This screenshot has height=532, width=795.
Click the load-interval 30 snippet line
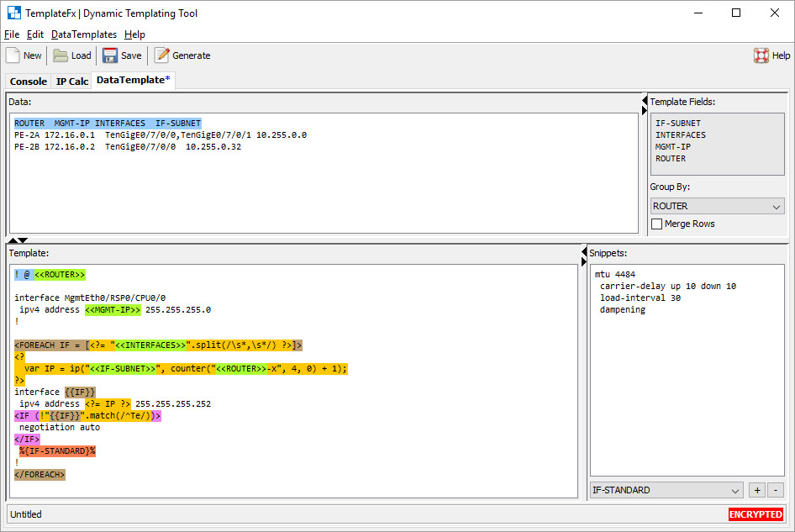pyautogui.click(x=640, y=298)
